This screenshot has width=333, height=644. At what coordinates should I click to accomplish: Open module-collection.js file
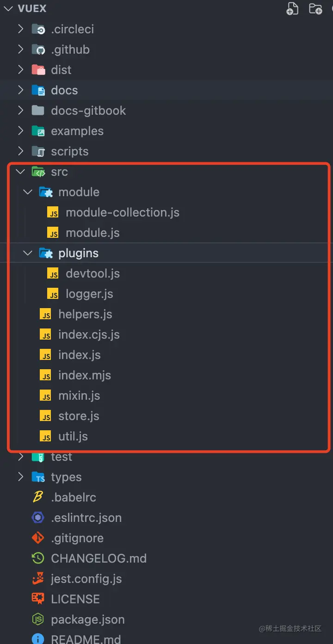tap(122, 212)
